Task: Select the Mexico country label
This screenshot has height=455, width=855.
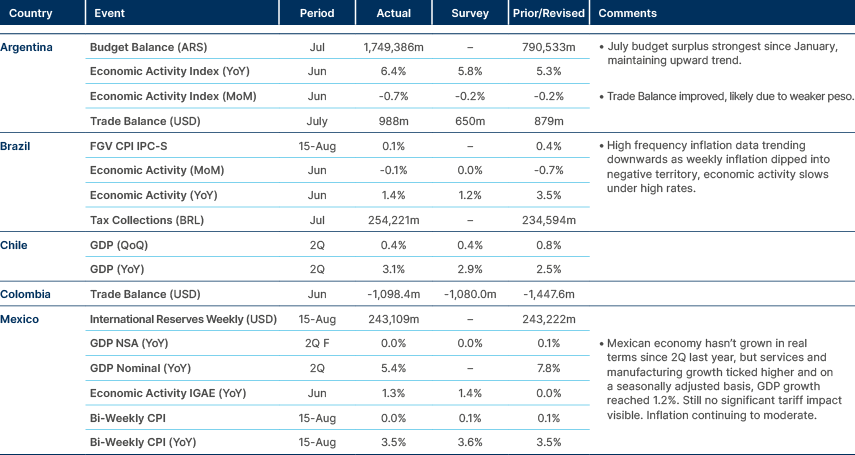Action: point(20,319)
